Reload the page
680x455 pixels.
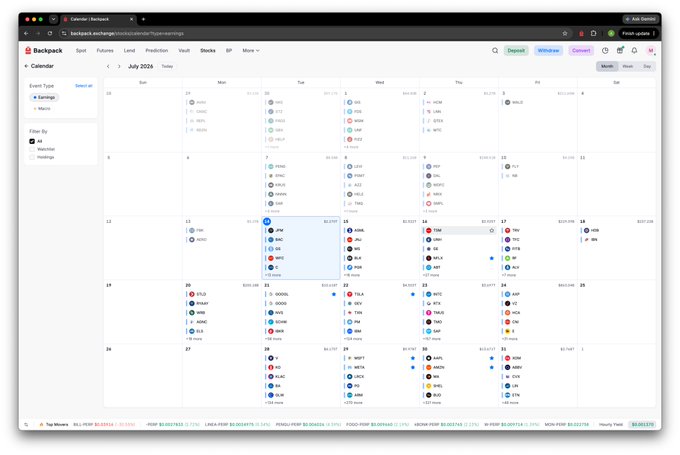[x=50, y=33]
